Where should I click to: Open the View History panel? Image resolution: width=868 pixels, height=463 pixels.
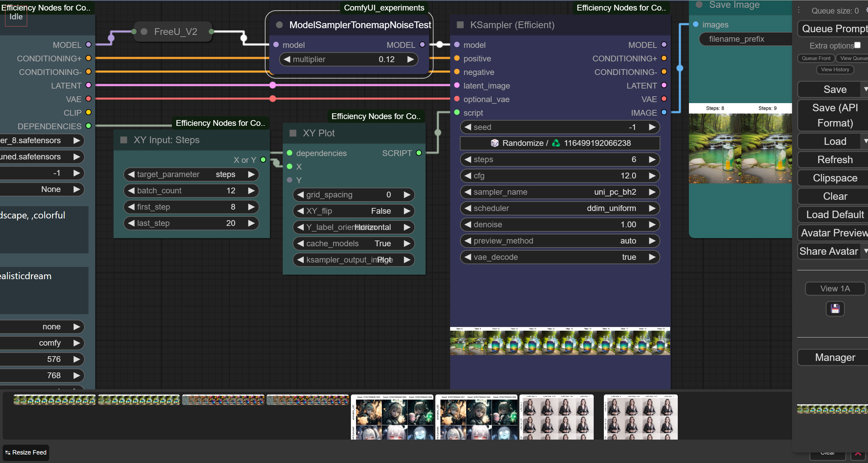click(835, 70)
